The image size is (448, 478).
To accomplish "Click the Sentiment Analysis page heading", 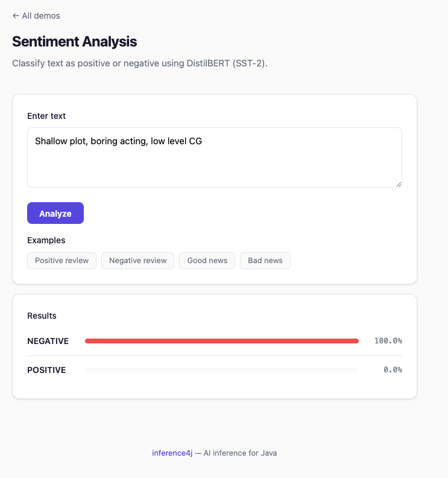I will click(75, 42).
